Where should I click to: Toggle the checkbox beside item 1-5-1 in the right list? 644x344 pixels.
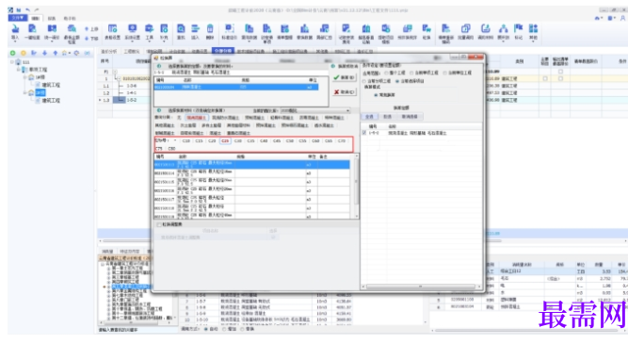(x=363, y=133)
